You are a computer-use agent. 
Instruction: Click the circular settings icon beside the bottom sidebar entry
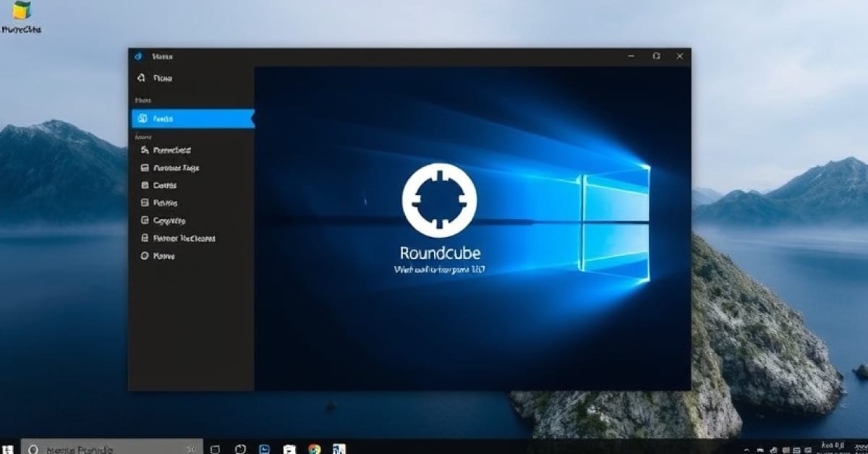coord(144,255)
